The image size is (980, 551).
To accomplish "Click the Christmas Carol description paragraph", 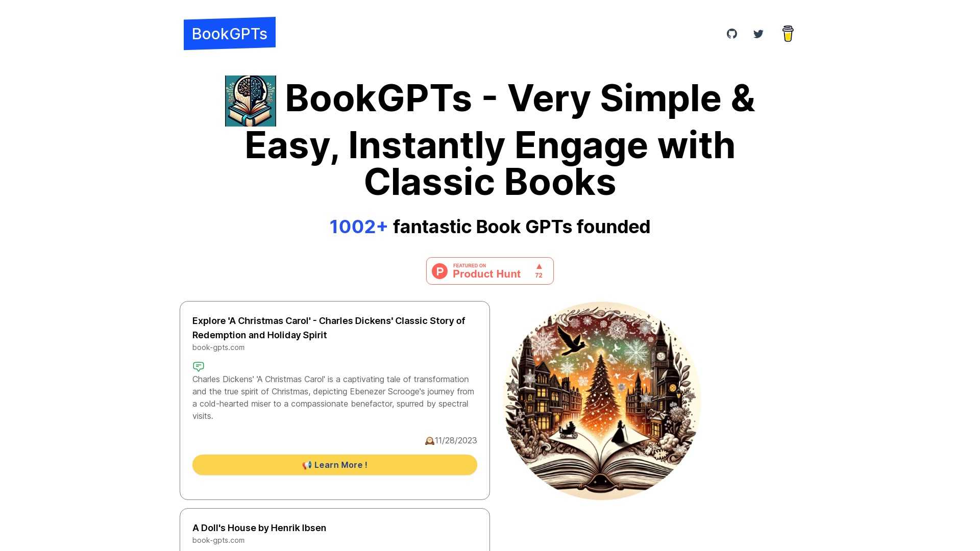I will 333,397.
